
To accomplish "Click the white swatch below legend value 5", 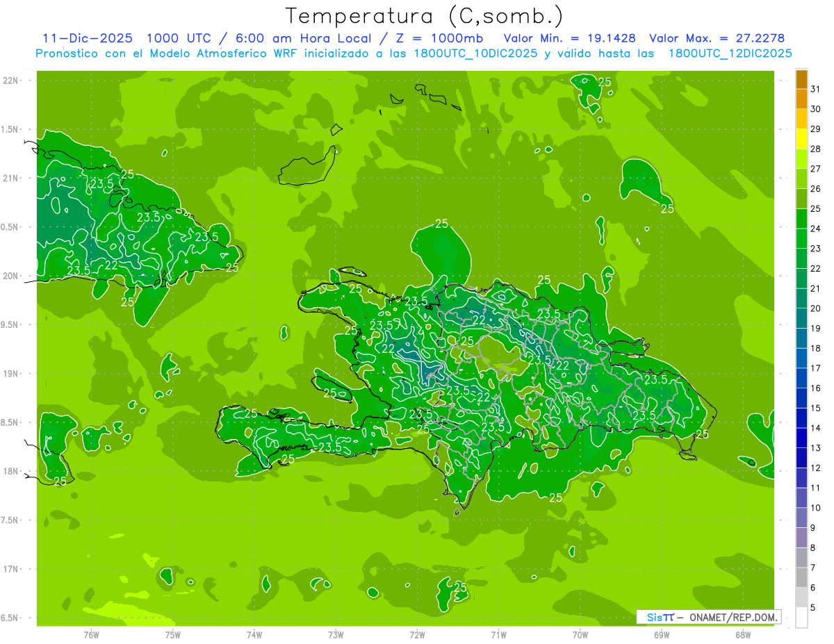I will click(x=801, y=618).
